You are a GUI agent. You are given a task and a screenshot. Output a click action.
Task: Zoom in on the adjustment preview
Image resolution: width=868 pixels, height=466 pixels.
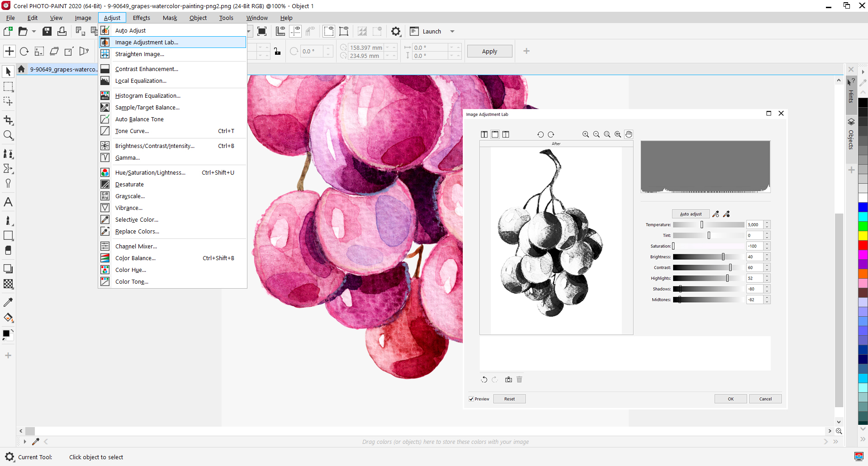point(585,134)
